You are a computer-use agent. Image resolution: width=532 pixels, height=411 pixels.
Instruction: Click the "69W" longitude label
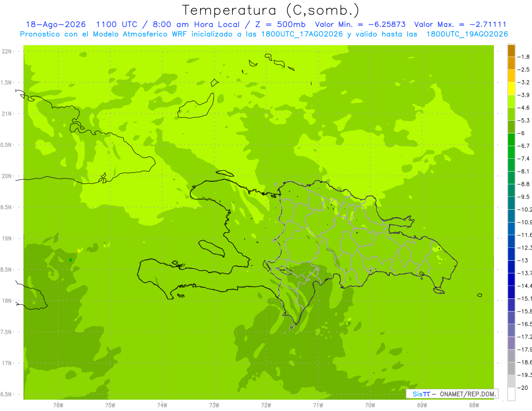422,405
